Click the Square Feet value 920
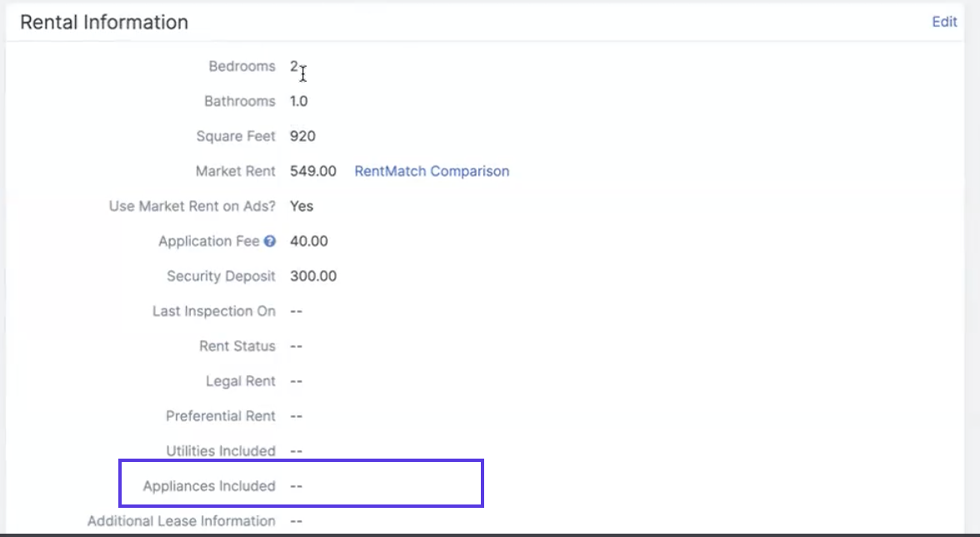Viewport: 980px width, 537px height. (x=302, y=136)
